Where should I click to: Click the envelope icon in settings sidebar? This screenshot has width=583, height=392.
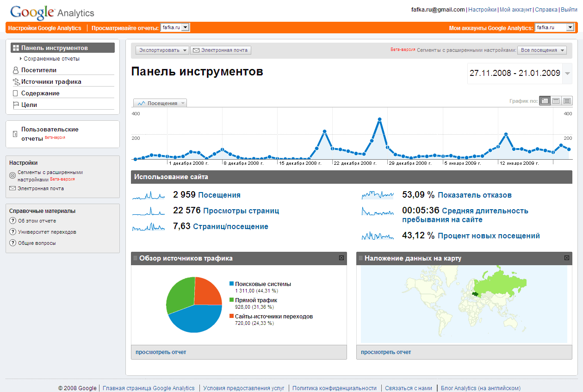pyautogui.click(x=12, y=188)
